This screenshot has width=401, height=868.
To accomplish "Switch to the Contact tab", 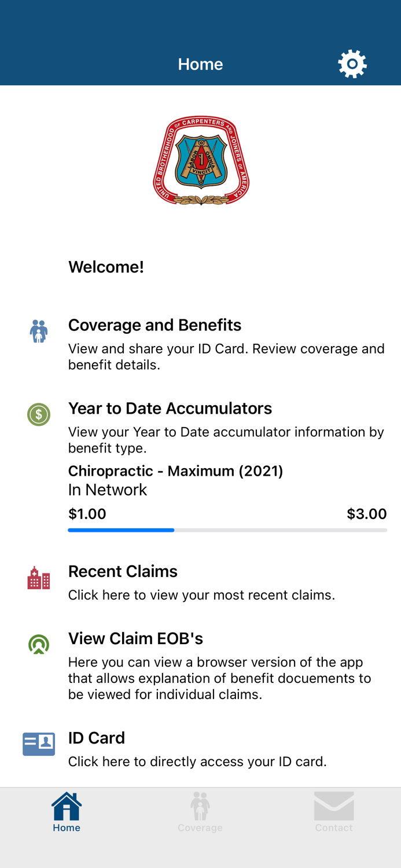I will point(334,812).
